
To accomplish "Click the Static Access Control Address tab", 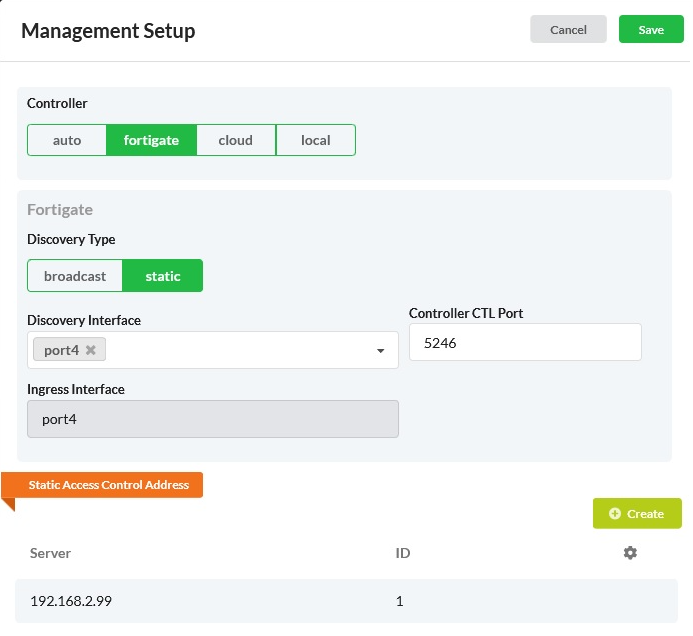I will 108,485.
